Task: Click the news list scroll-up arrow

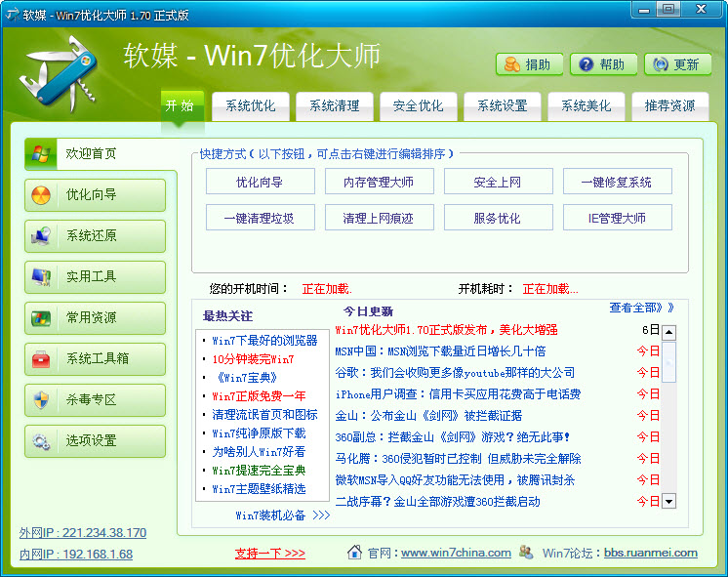Action: 669,332
